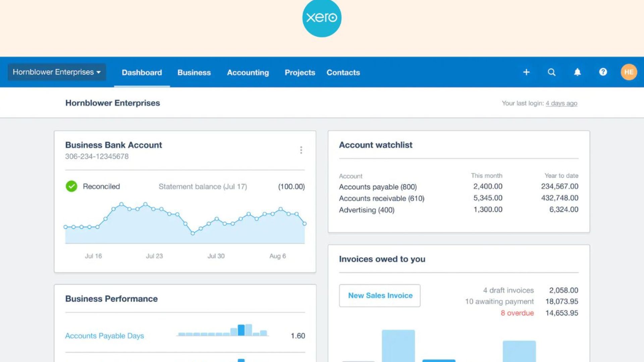
Task: Select the Advertising (400) row
Action: (459, 210)
